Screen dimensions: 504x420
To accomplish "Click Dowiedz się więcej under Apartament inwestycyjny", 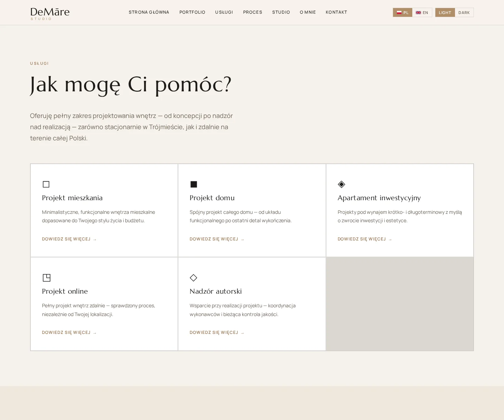I will [x=364, y=239].
